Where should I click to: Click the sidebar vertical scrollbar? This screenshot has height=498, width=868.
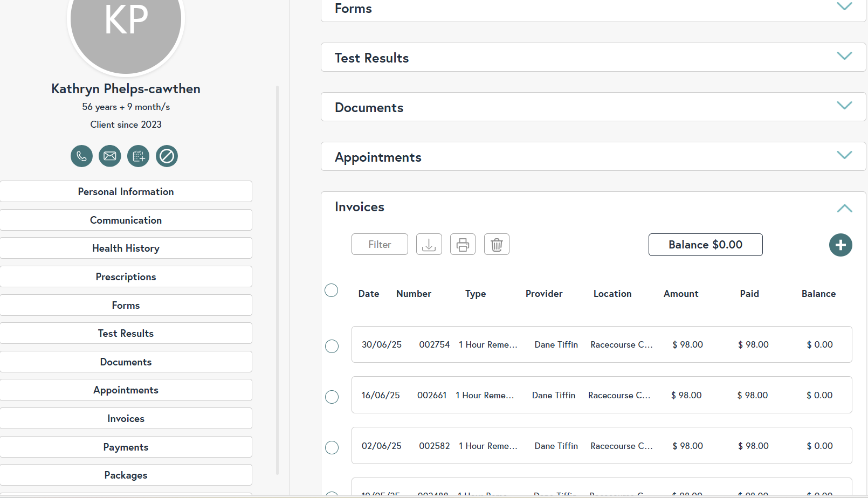(x=278, y=280)
